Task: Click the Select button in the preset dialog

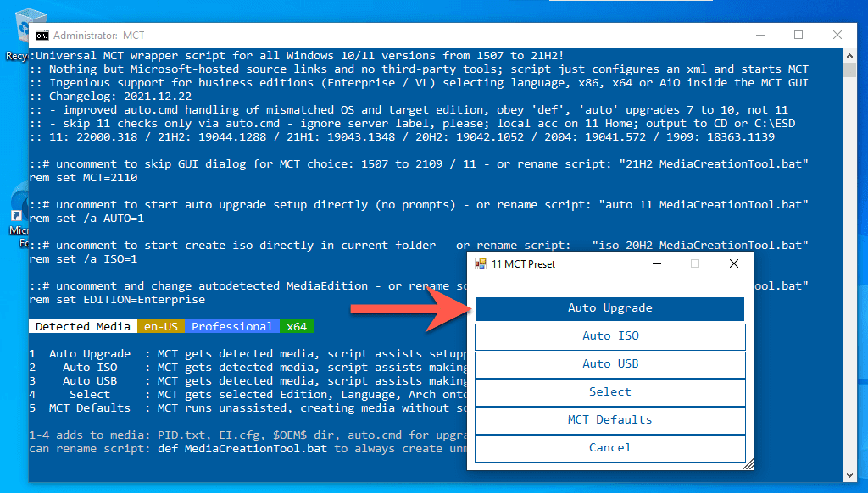Action: pyautogui.click(x=609, y=392)
